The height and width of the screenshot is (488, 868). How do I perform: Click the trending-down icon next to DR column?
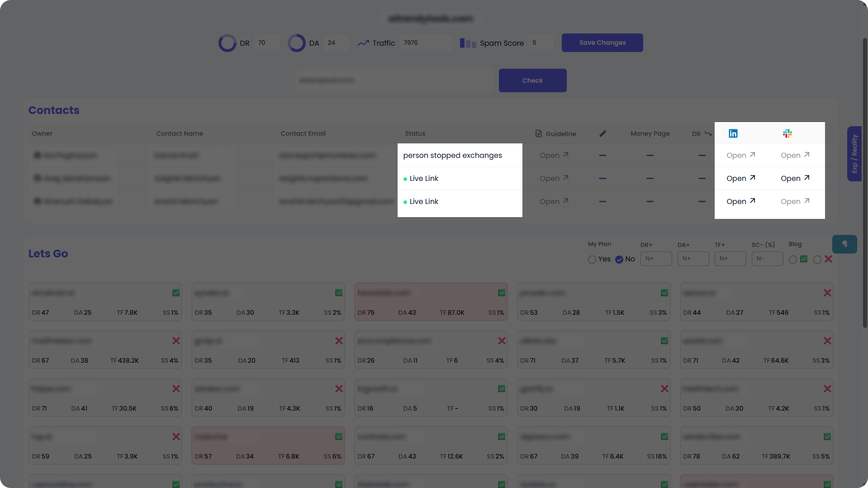pos(708,133)
